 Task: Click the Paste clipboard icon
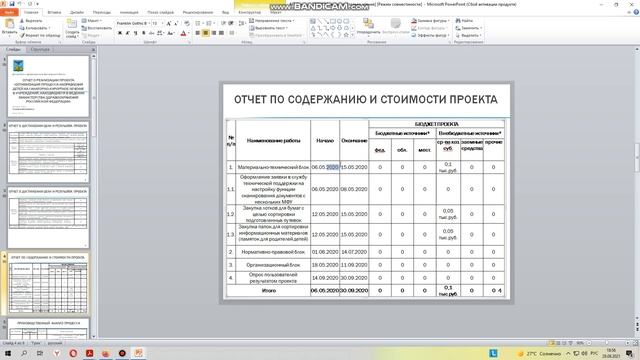point(9,23)
